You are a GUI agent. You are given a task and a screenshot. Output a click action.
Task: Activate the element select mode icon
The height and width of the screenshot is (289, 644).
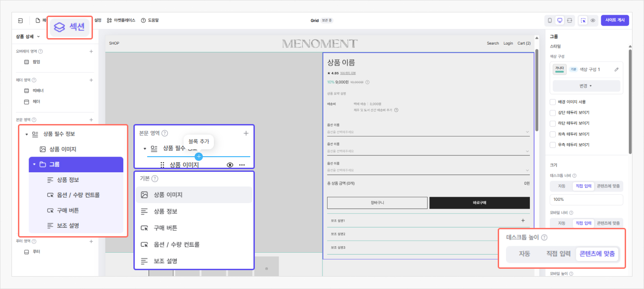pyautogui.click(x=583, y=20)
